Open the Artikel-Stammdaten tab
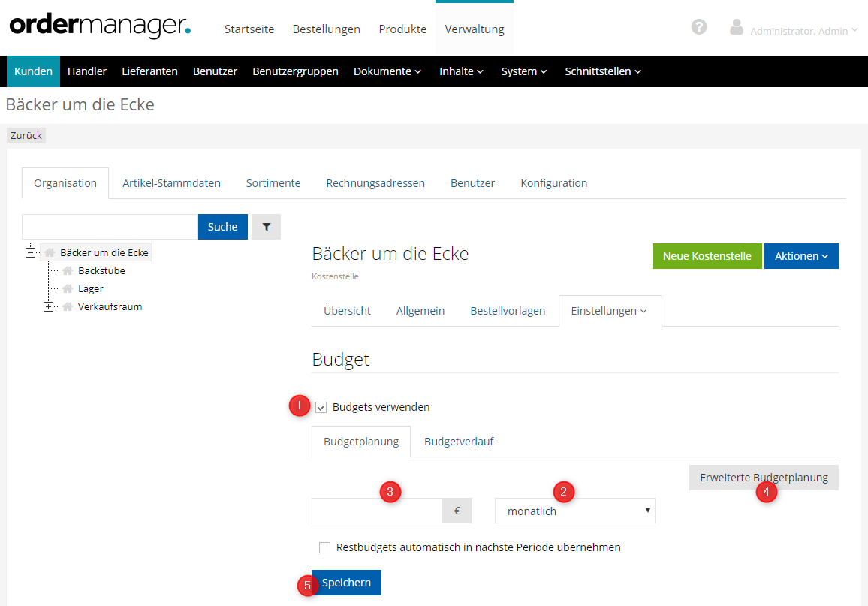 click(171, 183)
